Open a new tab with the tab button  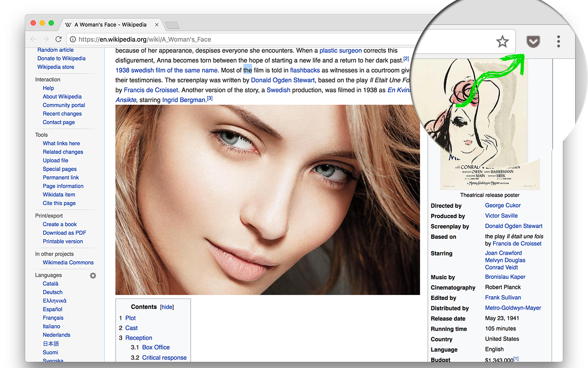pyautogui.click(x=172, y=25)
